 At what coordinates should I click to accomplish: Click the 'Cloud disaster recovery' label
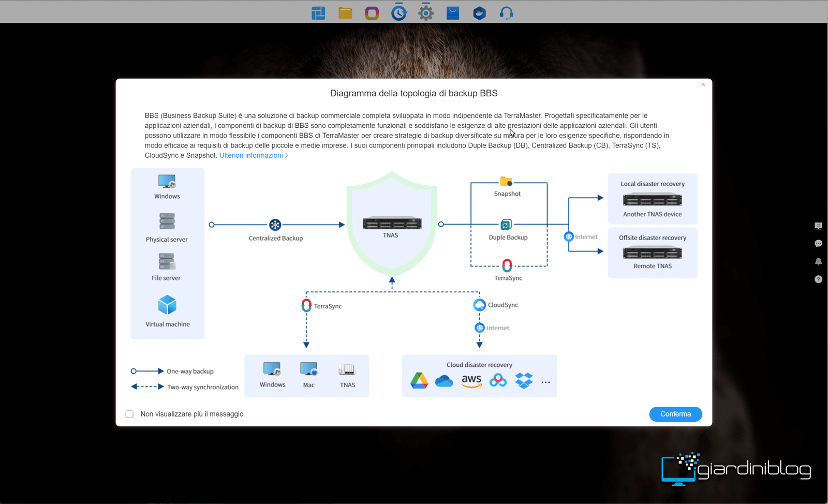(479, 365)
